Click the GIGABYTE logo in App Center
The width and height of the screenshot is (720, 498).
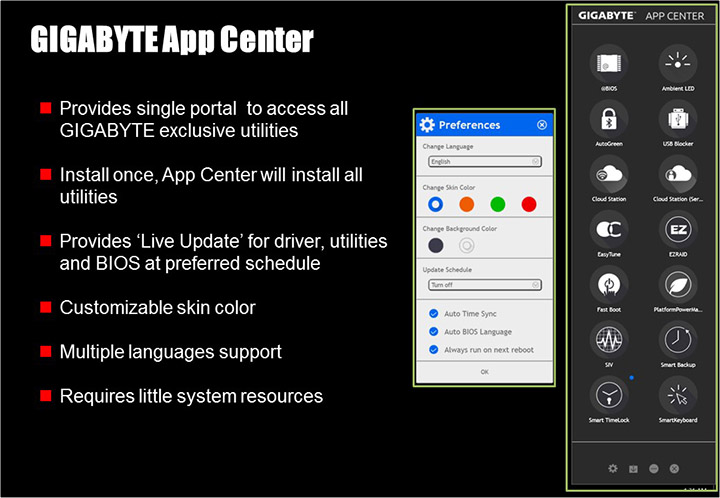(x=606, y=16)
